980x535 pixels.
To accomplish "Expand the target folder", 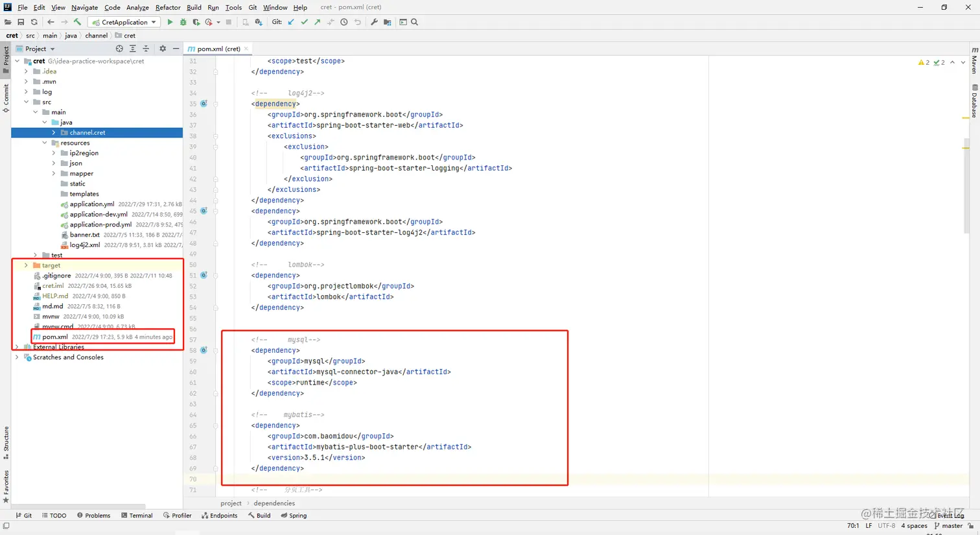I will pos(27,265).
